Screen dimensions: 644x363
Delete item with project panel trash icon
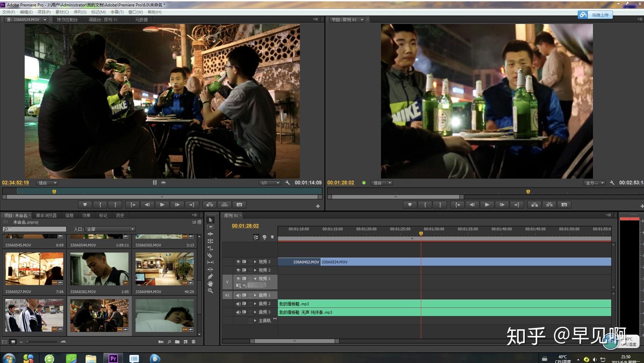click(x=194, y=342)
